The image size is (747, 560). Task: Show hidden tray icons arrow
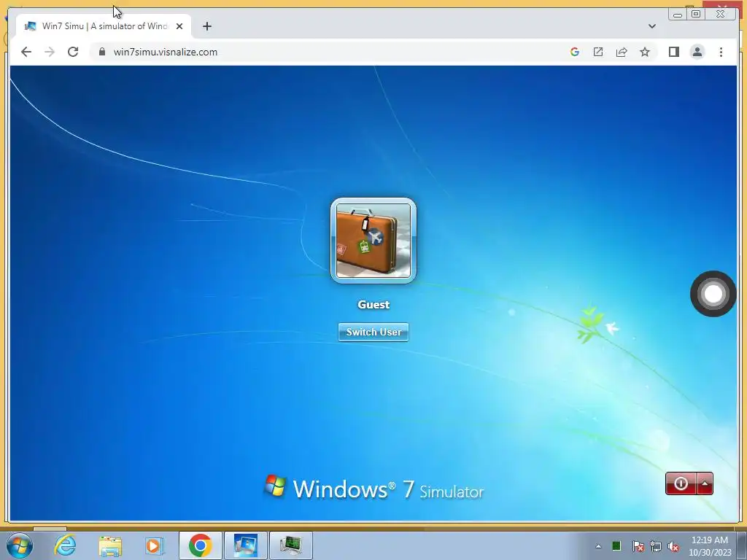point(598,546)
